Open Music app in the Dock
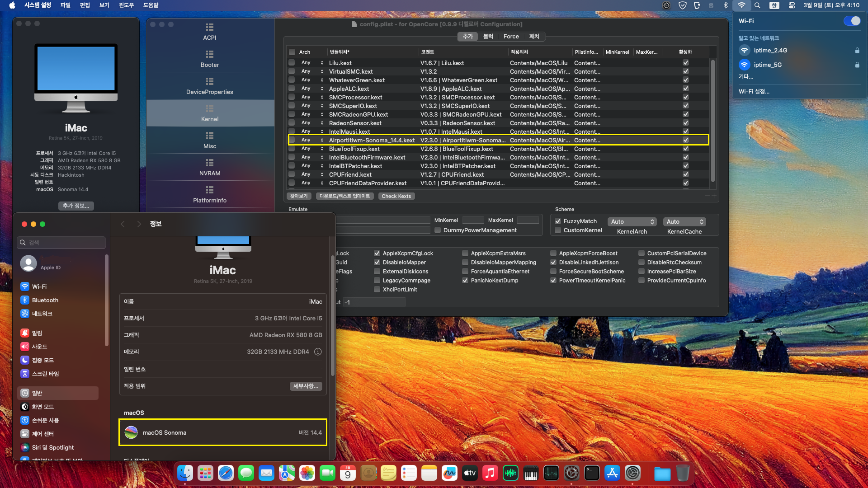The image size is (868, 488). coord(490,473)
